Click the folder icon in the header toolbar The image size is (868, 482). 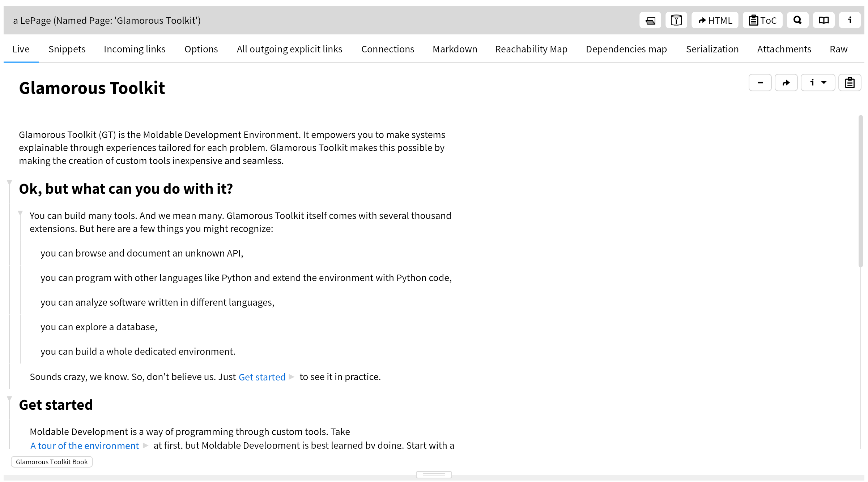(x=650, y=21)
